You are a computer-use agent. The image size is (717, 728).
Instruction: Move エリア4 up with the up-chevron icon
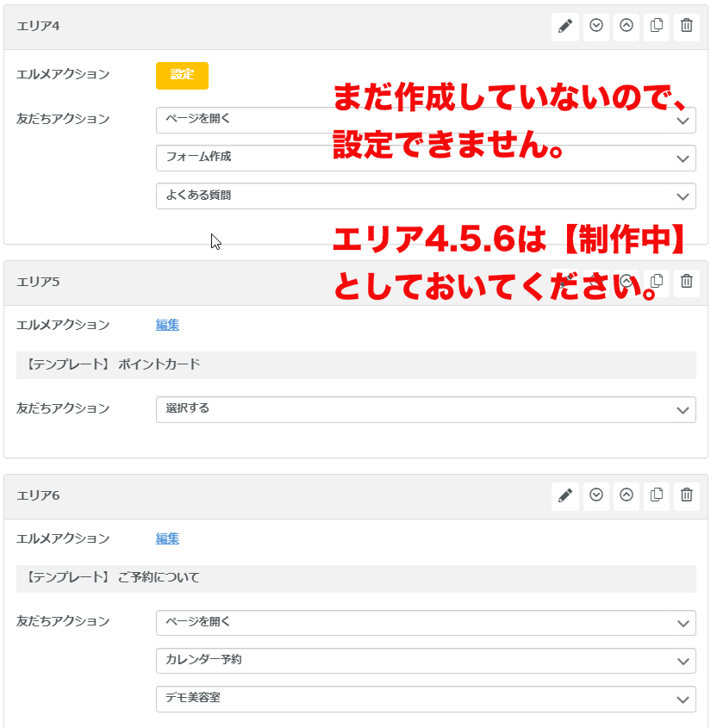627,26
